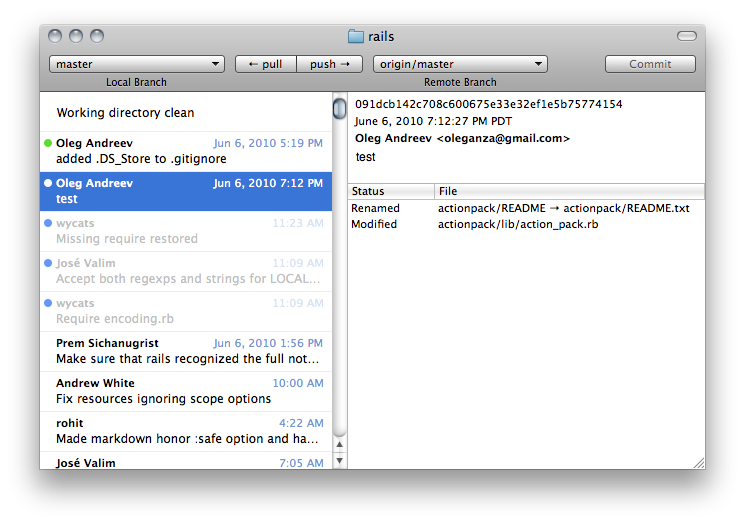Click the Status column header

(x=391, y=191)
